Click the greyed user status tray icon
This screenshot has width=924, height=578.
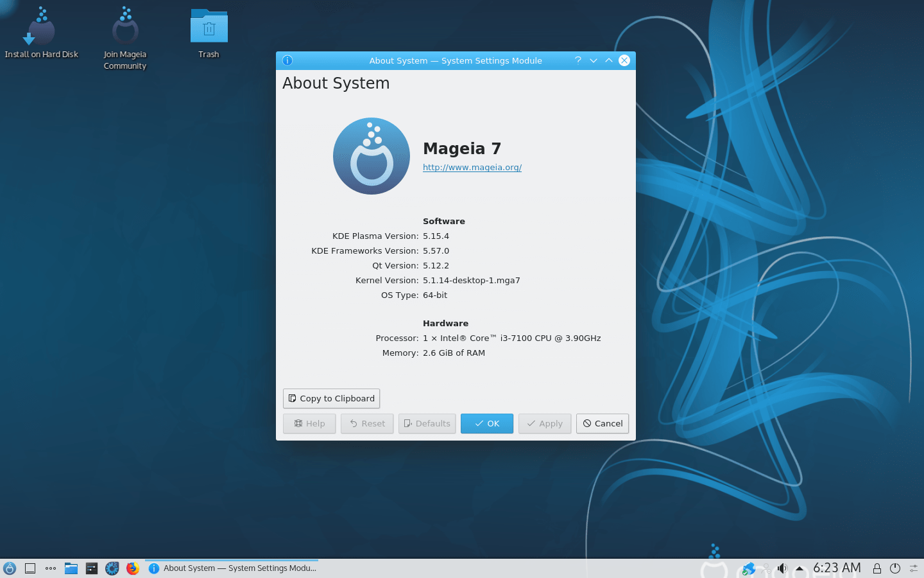pyautogui.click(x=766, y=568)
